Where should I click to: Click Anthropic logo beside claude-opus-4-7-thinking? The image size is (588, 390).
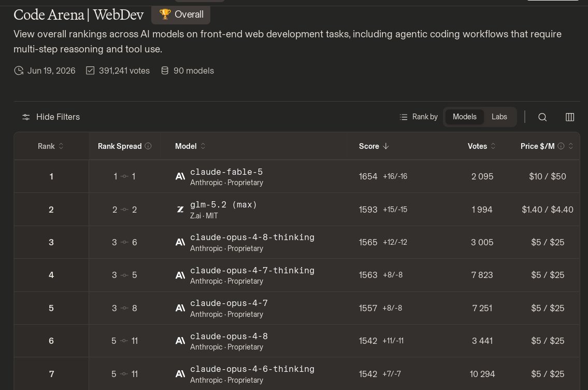click(180, 275)
